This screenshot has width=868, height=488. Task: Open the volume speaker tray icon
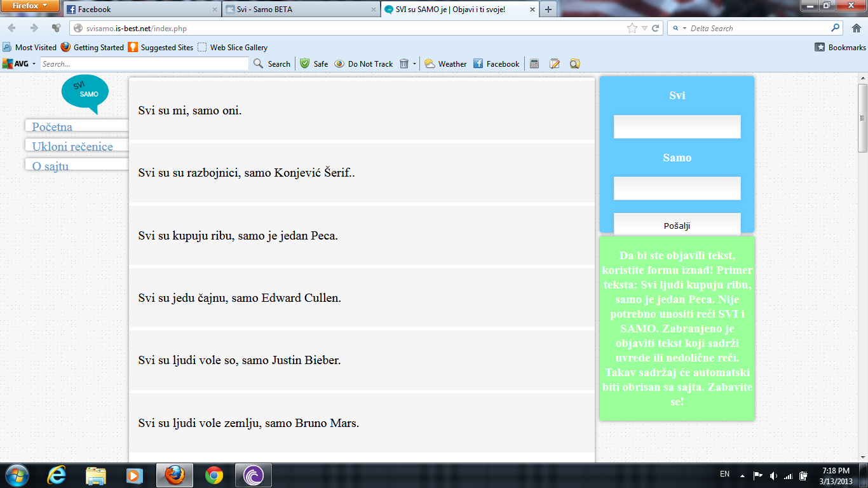point(773,475)
